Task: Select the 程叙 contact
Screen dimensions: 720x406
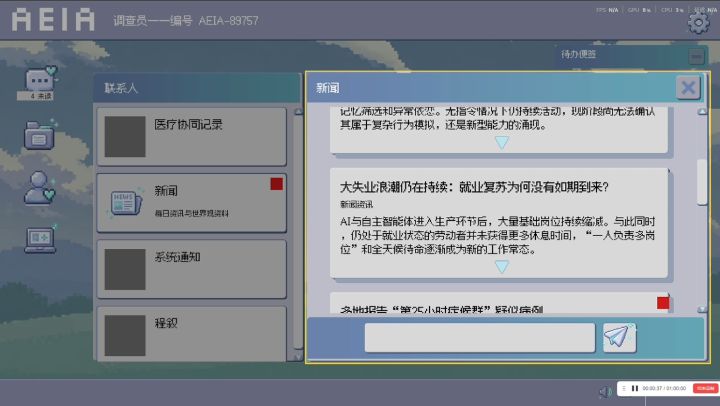Action: pyautogui.click(x=191, y=334)
